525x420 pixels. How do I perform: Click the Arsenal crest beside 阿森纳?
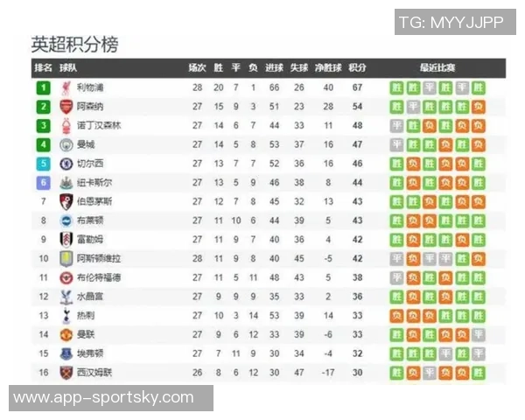tap(66, 107)
